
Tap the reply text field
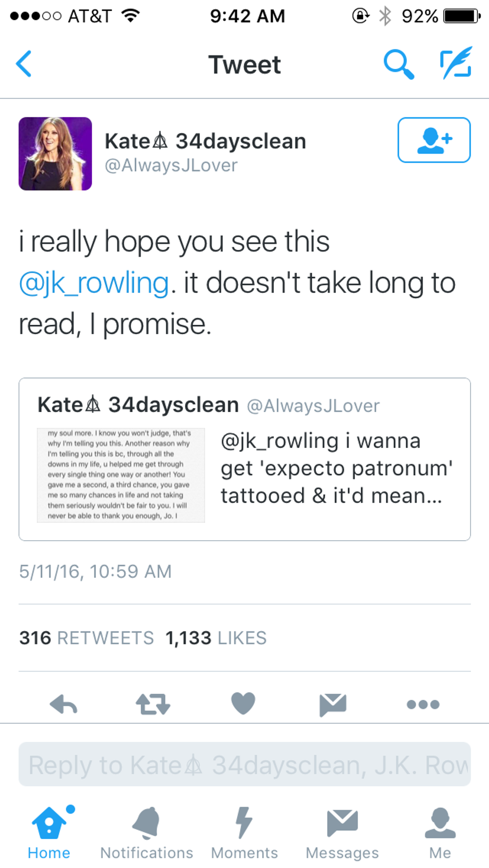(x=244, y=765)
